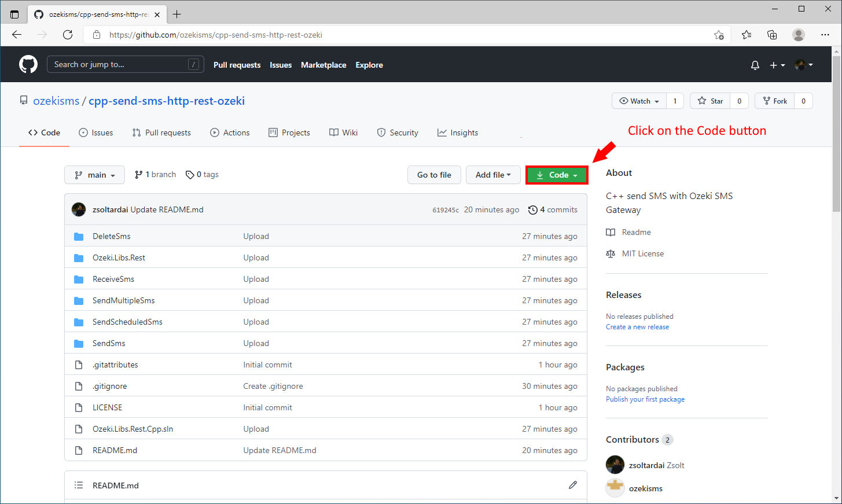
Task: Select the DeleteSms folder icon
Action: point(79,236)
